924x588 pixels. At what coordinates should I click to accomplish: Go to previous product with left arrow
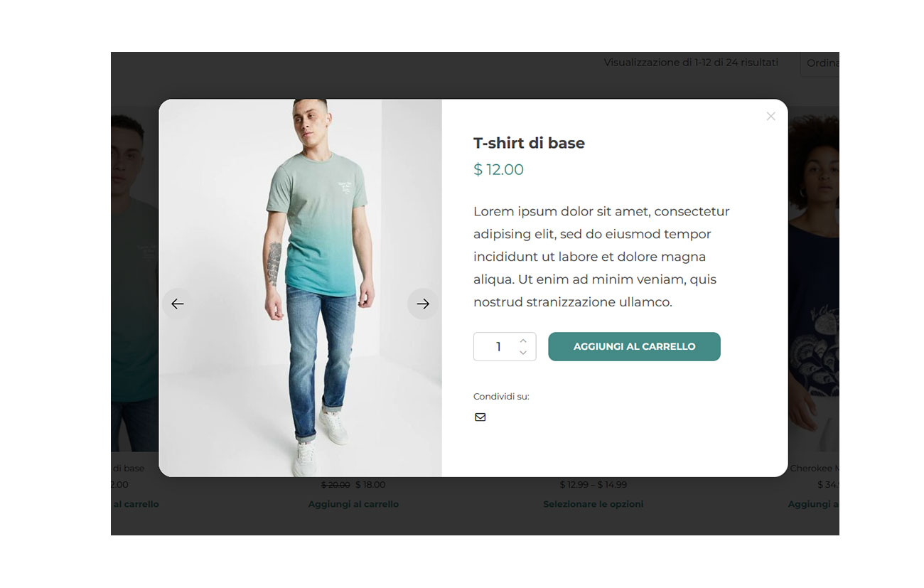coord(177,304)
